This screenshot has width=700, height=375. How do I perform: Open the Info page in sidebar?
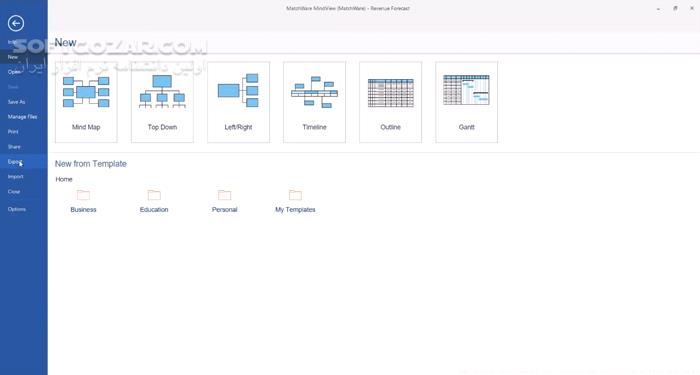coord(24,42)
